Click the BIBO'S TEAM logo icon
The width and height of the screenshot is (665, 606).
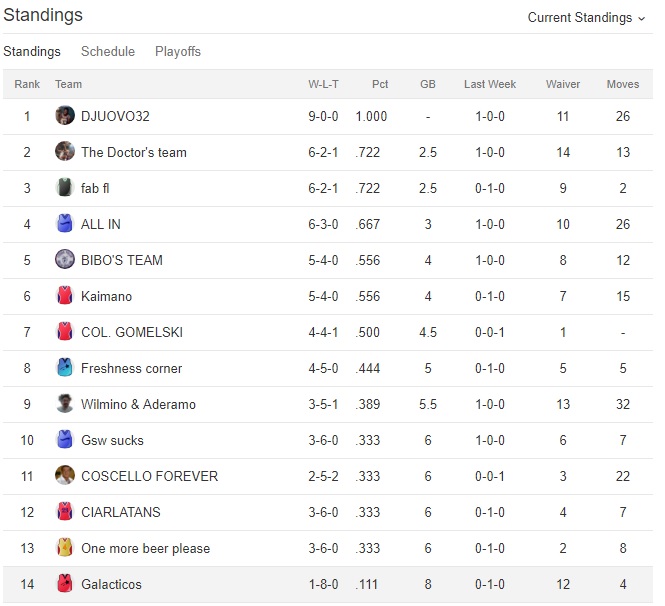65,260
